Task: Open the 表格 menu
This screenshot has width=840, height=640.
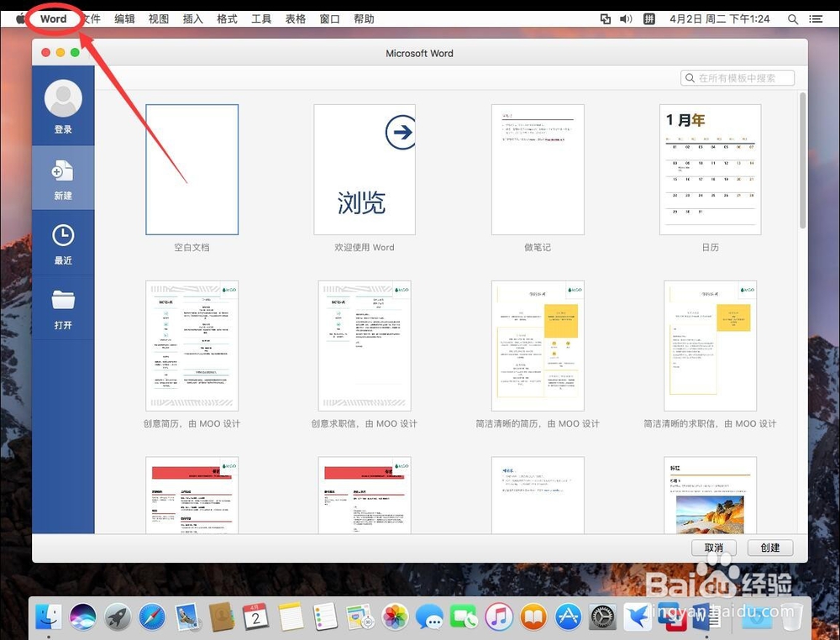Action: [295, 18]
